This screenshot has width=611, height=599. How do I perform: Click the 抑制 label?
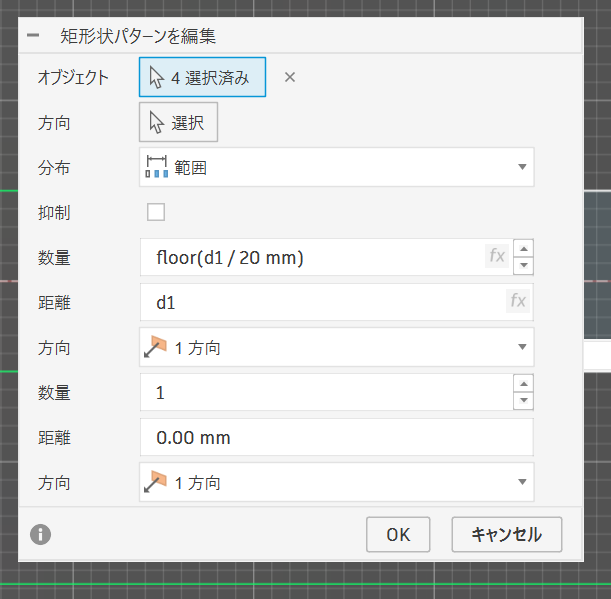point(54,213)
